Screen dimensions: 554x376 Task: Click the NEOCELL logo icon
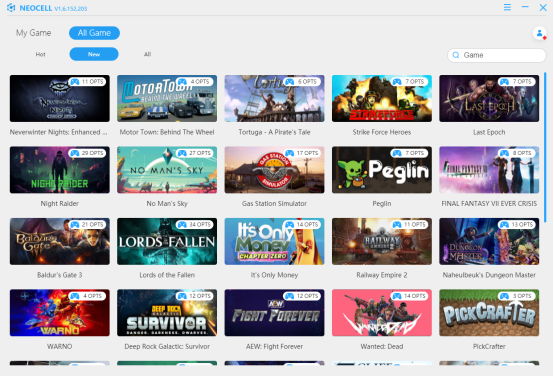click(x=11, y=7)
